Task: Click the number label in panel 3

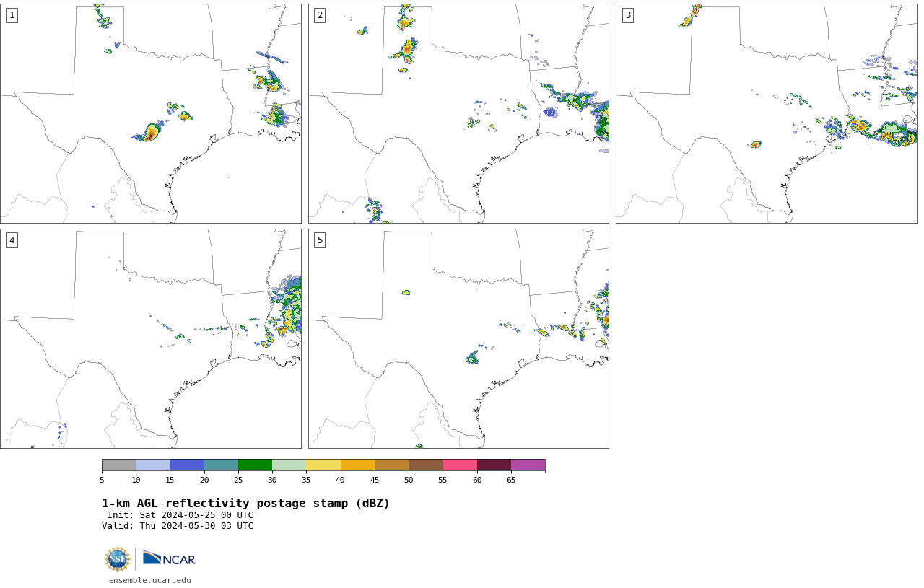Action: (x=627, y=15)
